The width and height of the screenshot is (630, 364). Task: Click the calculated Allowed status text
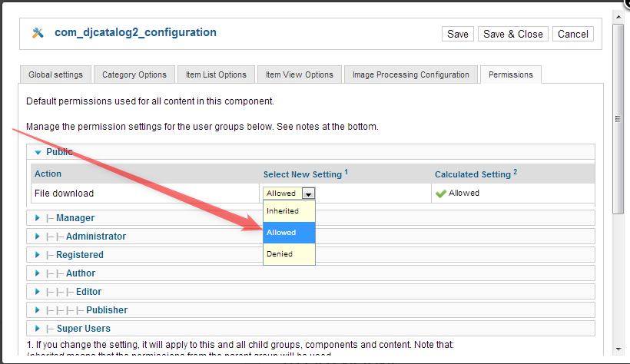click(x=463, y=194)
